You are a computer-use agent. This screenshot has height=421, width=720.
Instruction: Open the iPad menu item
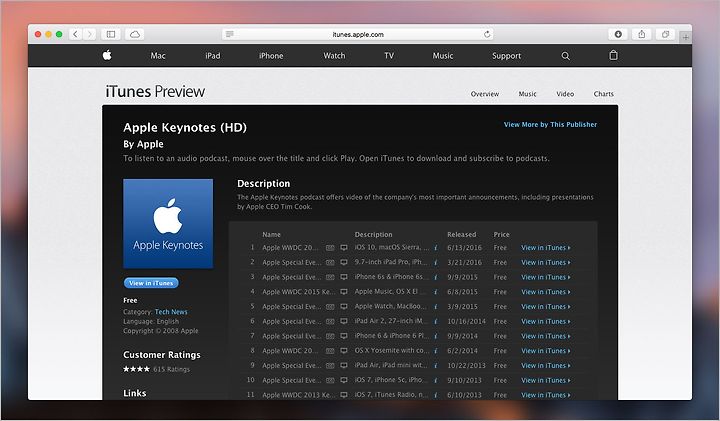pyautogui.click(x=213, y=56)
